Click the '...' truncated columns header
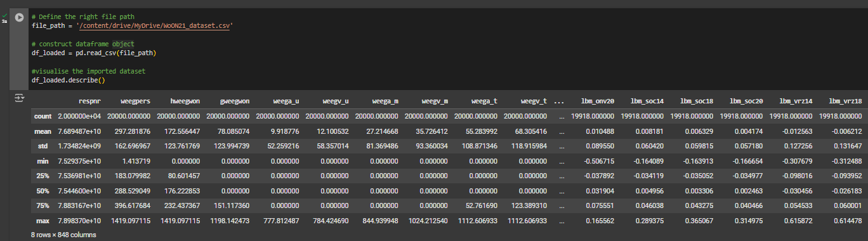This screenshot has height=241, width=868. click(x=558, y=101)
